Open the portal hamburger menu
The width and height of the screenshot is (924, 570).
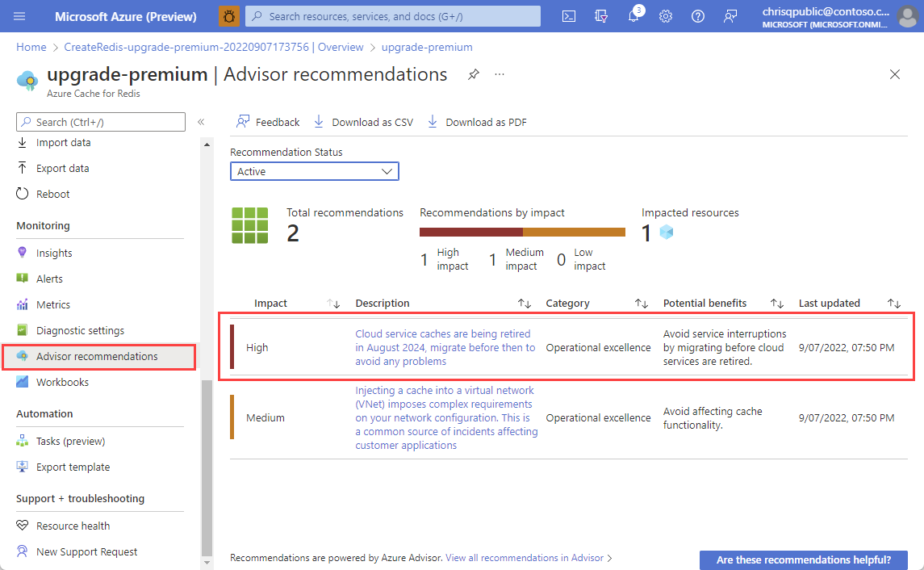click(19, 16)
